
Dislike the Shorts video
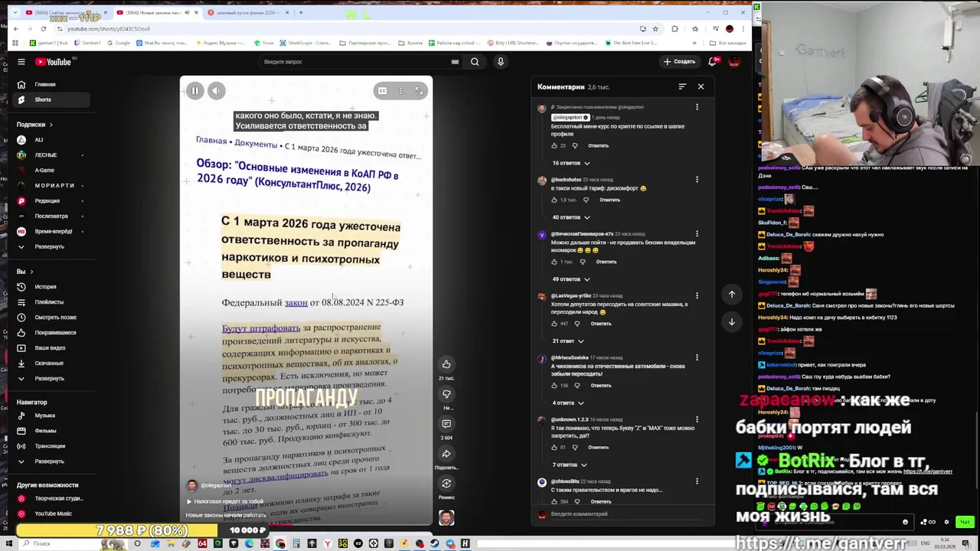point(446,394)
